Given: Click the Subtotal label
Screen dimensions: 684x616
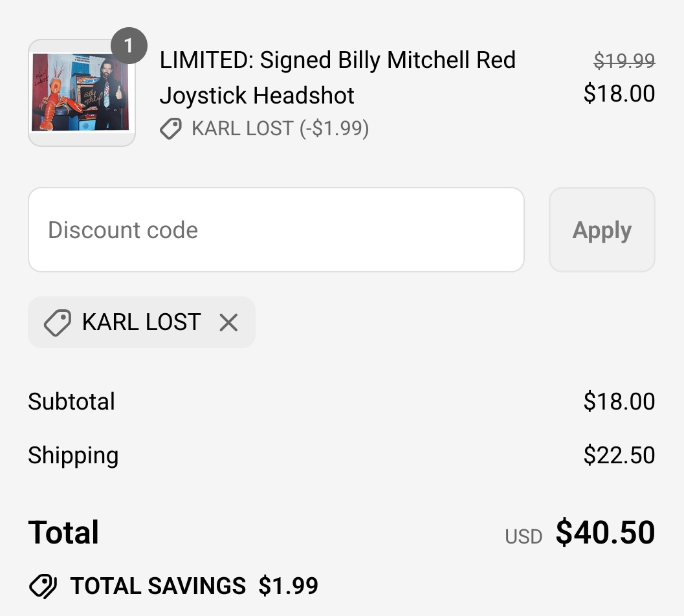Looking at the screenshot, I should coord(72,401).
